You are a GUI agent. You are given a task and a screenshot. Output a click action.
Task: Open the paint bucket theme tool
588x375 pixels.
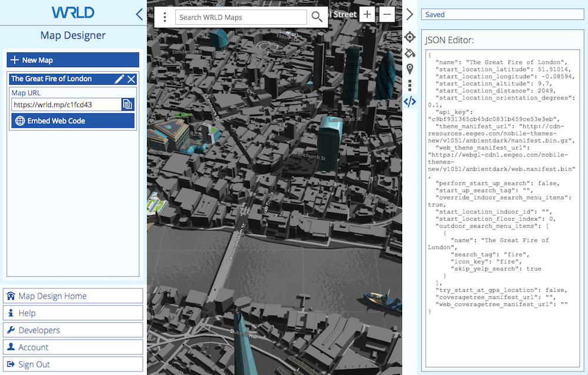point(410,53)
